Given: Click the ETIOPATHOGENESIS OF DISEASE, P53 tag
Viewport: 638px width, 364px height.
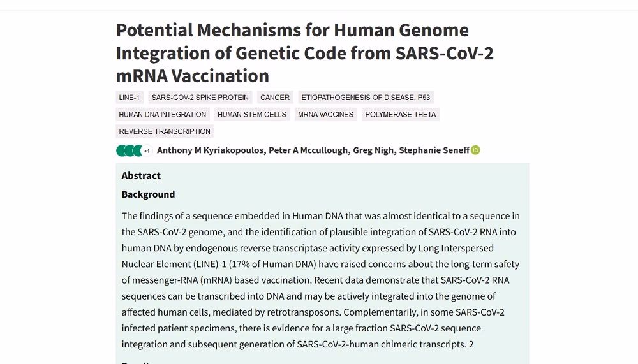Looking at the screenshot, I should (x=366, y=97).
